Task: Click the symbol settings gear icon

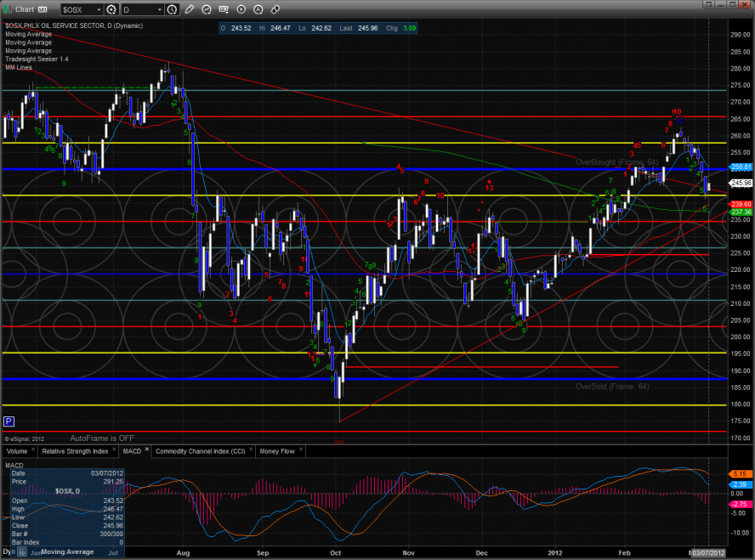Action: tap(111, 9)
